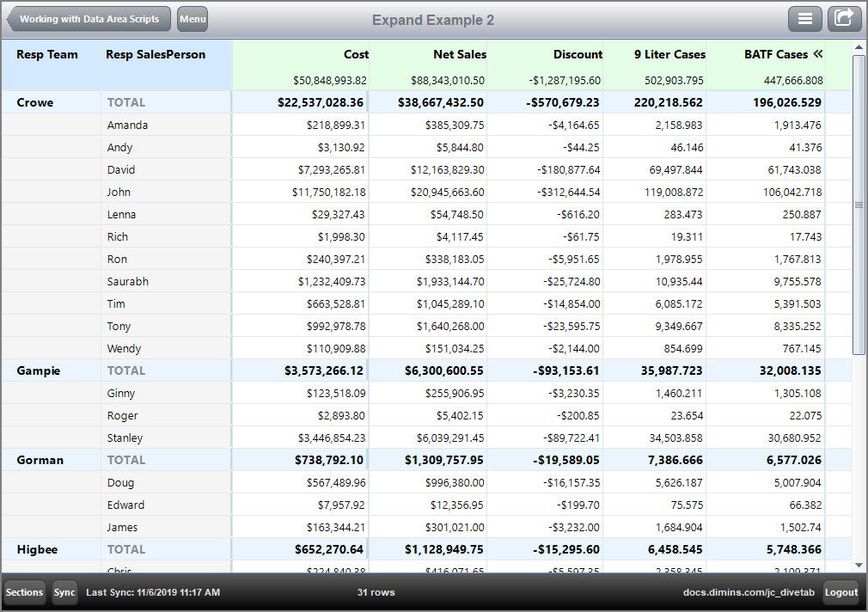
Task: Open Sections from the bottom bar
Action: pos(23,592)
